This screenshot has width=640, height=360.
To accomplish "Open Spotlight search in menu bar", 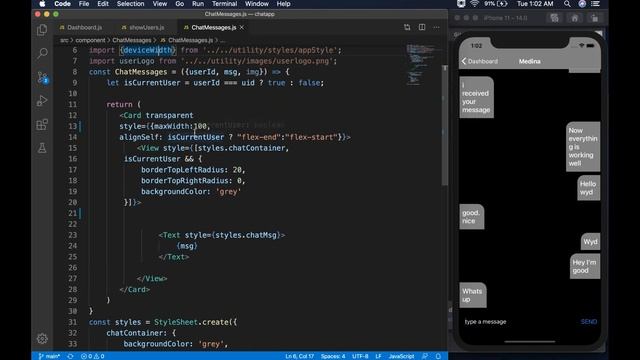I will pos(567,4).
